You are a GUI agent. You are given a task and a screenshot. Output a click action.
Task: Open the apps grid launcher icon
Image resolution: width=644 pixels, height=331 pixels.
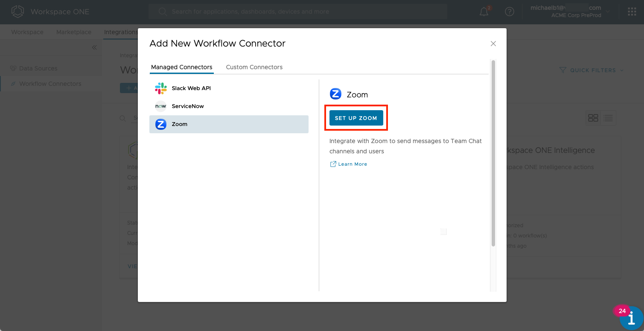[632, 12]
